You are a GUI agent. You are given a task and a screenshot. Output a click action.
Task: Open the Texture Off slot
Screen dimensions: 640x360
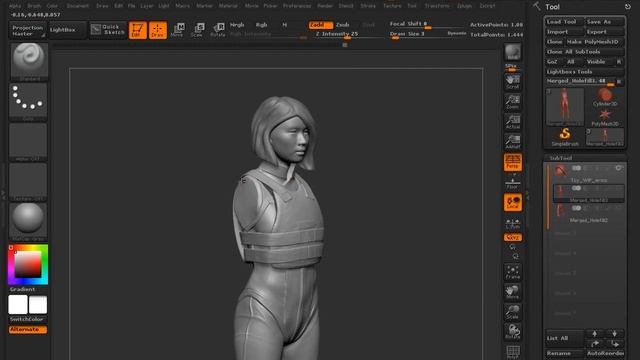28,182
